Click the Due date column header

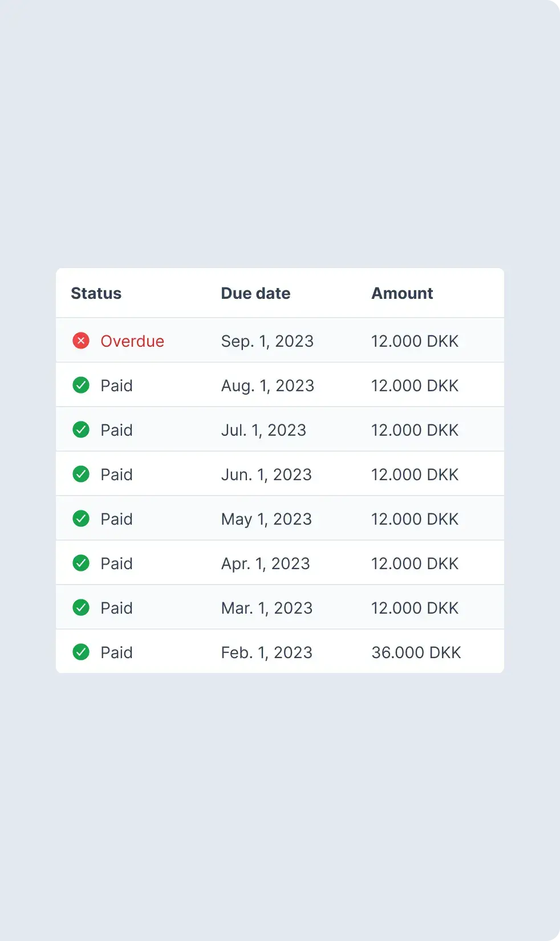[255, 294]
